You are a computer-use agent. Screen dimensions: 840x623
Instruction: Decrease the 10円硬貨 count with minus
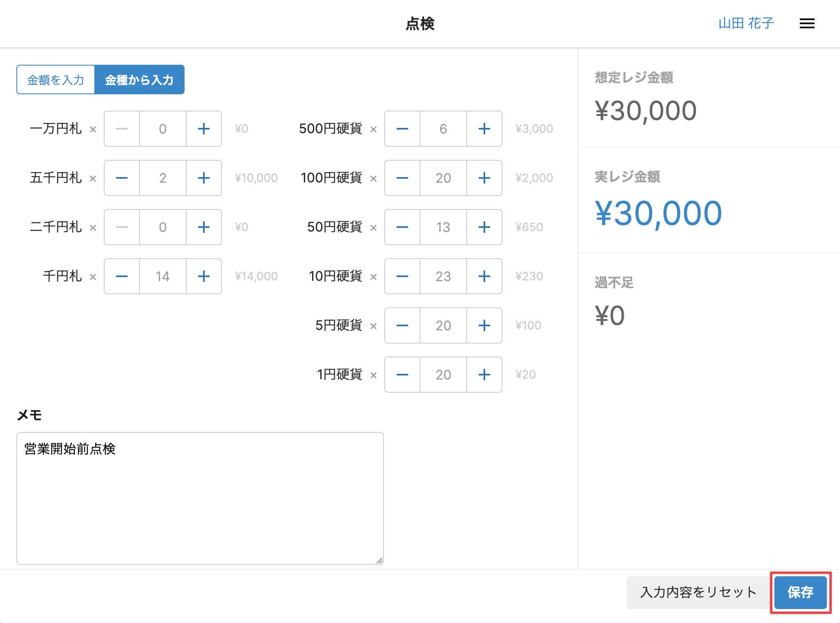click(x=402, y=276)
